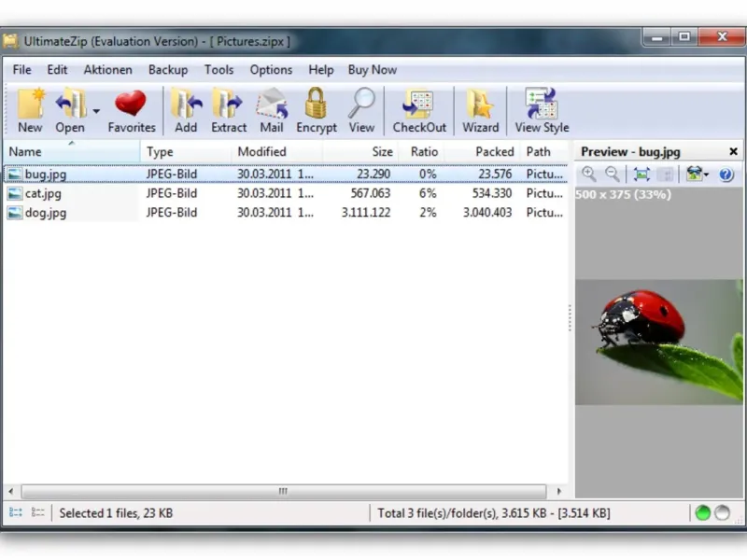
Task: Click the Mail envelope icon
Action: pos(272,103)
